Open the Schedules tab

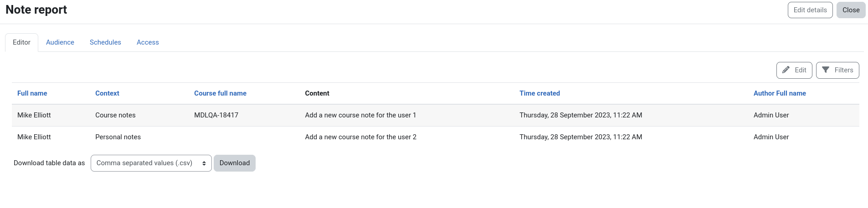pos(105,42)
